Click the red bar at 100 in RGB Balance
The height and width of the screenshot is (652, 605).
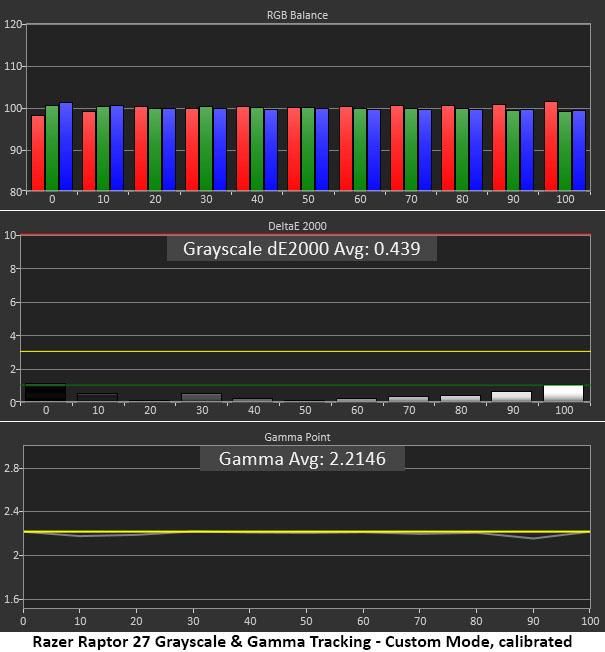pyautogui.click(x=551, y=146)
